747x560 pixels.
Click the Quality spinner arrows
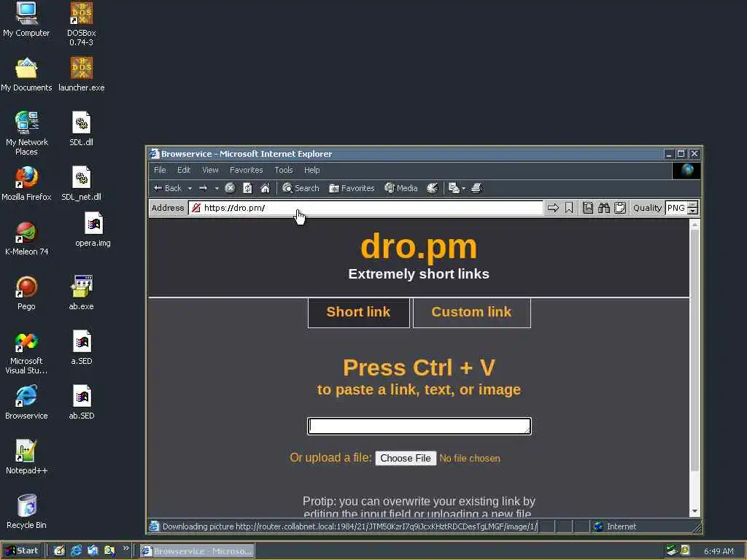(693, 208)
